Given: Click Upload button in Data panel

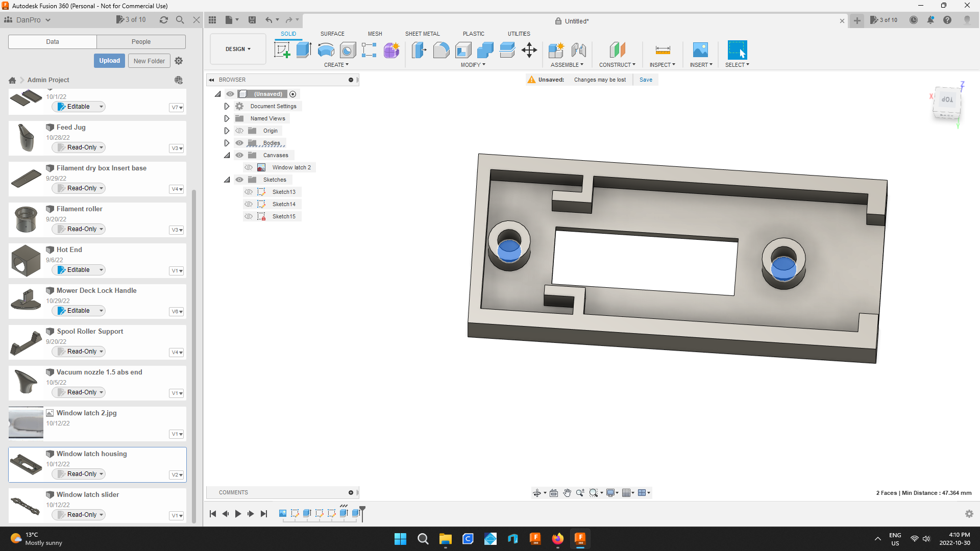Looking at the screenshot, I should (109, 61).
